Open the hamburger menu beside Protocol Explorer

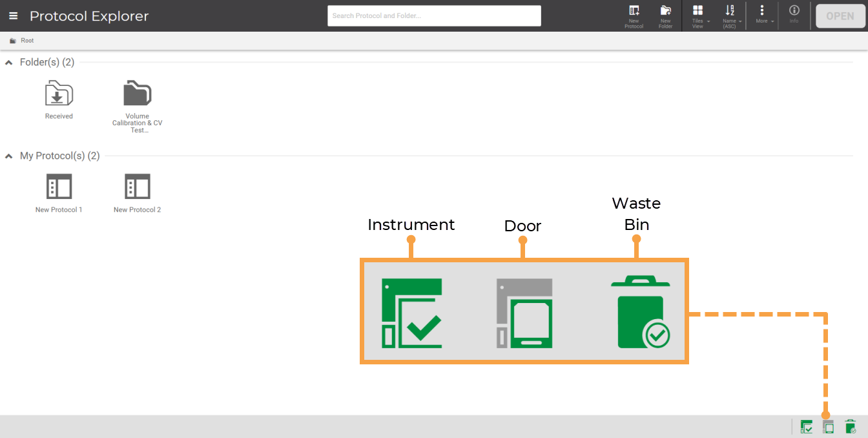click(x=14, y=16)
